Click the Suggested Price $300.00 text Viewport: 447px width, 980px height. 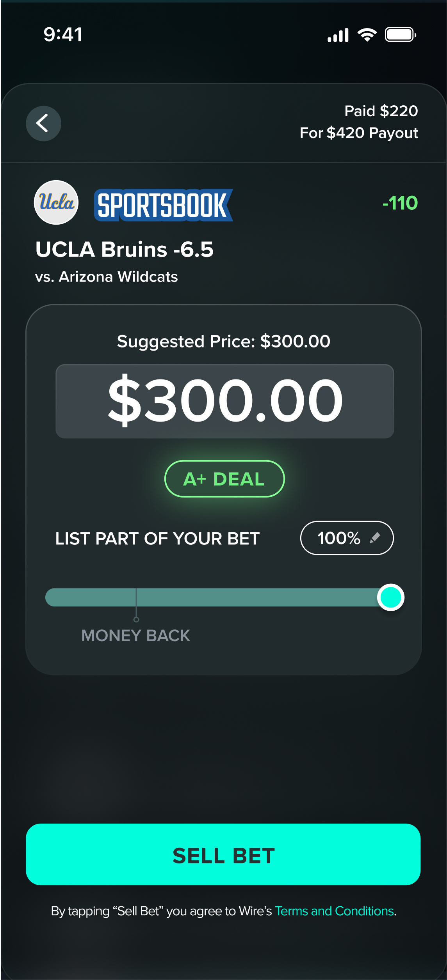224,342
